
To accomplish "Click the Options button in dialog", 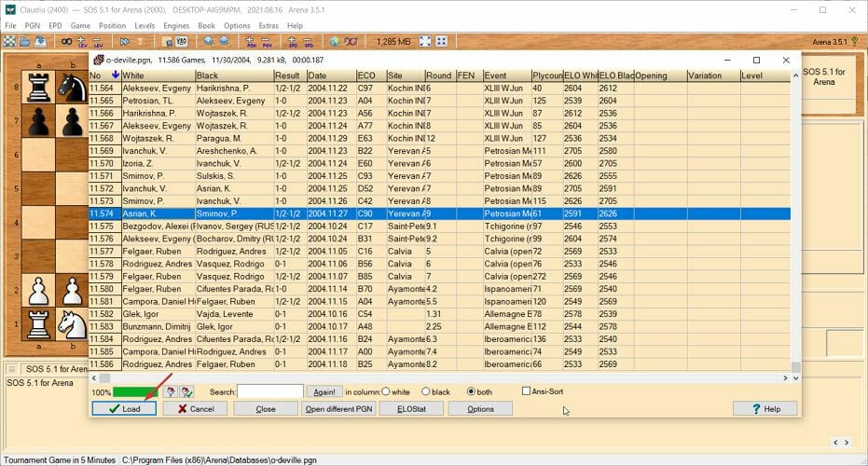I will [x=480, y=409].
